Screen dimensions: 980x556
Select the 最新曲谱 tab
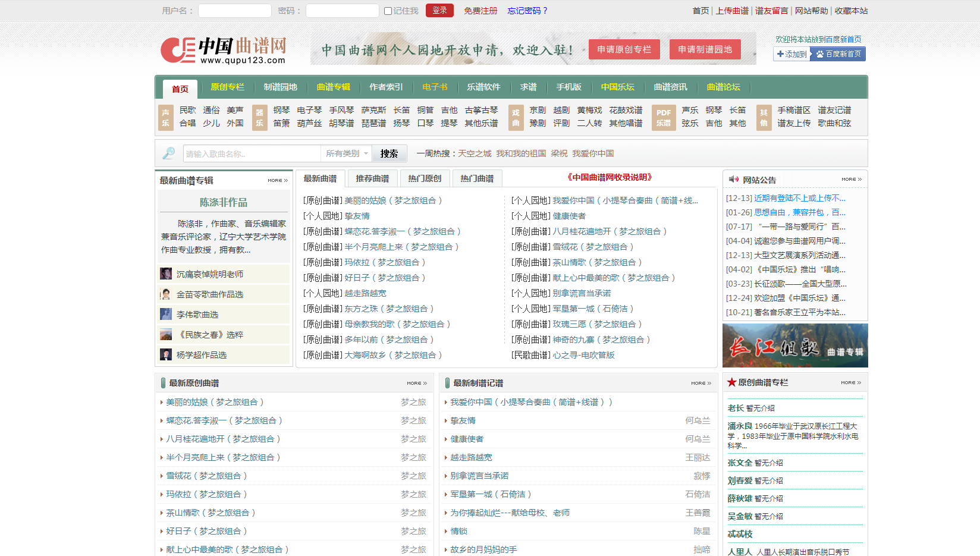(x=320, y=178)
